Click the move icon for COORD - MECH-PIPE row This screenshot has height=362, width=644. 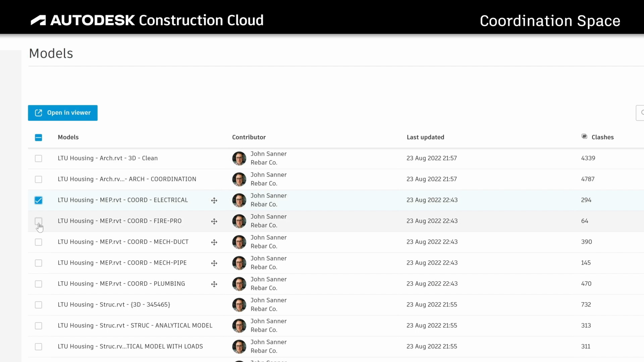[214, 263]
